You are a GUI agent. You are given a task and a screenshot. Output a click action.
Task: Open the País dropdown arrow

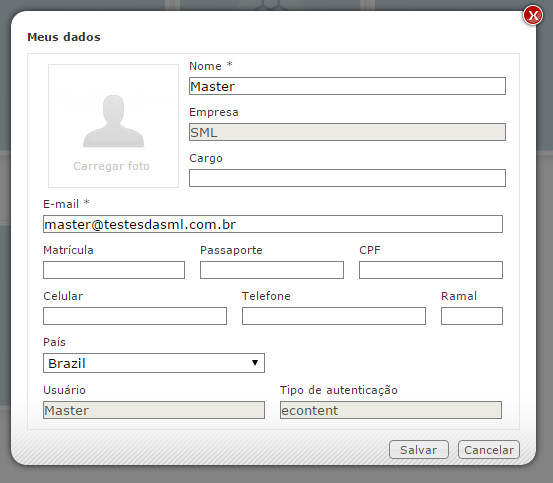pyautogui.click(x=255, y=363)
